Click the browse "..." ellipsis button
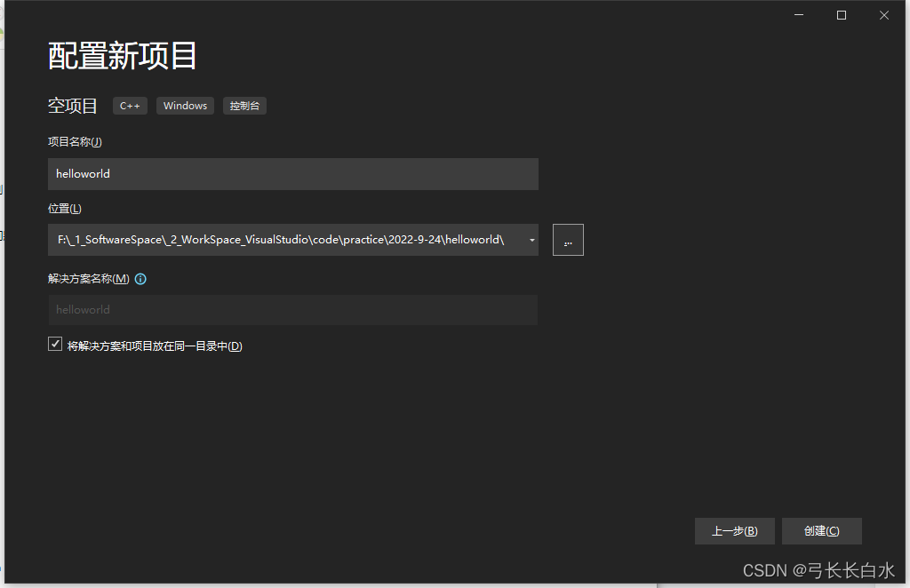 [568, 239]
